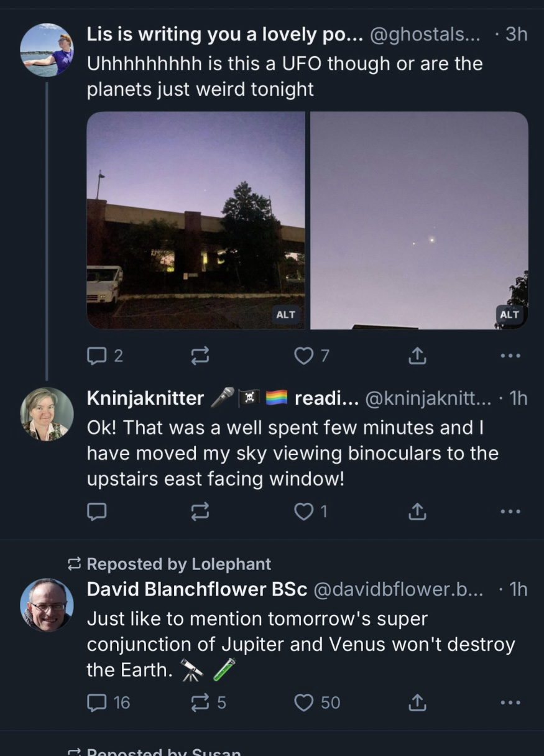Screen dimensions: 544x756
Task: Open David Blanchflower's profile picture
Action: 47,605
